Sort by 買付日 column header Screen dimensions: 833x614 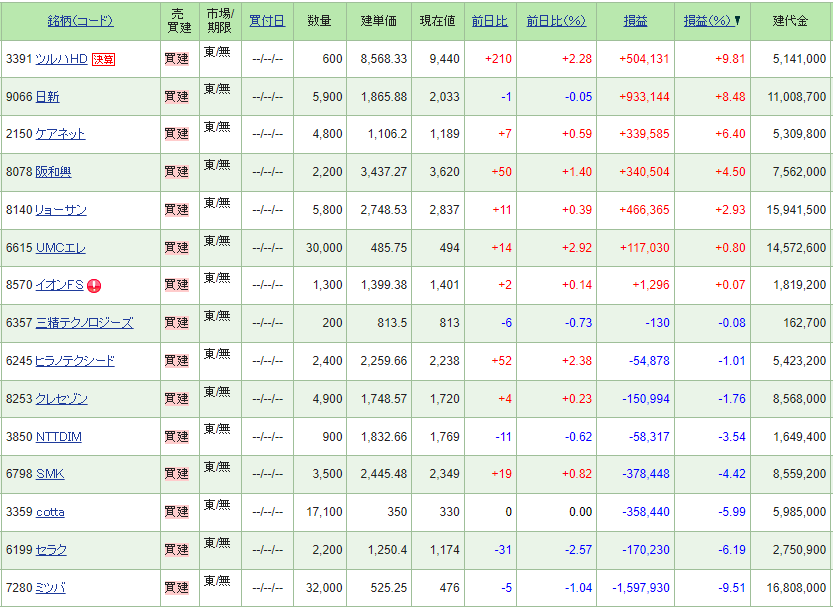pos(267,21)
